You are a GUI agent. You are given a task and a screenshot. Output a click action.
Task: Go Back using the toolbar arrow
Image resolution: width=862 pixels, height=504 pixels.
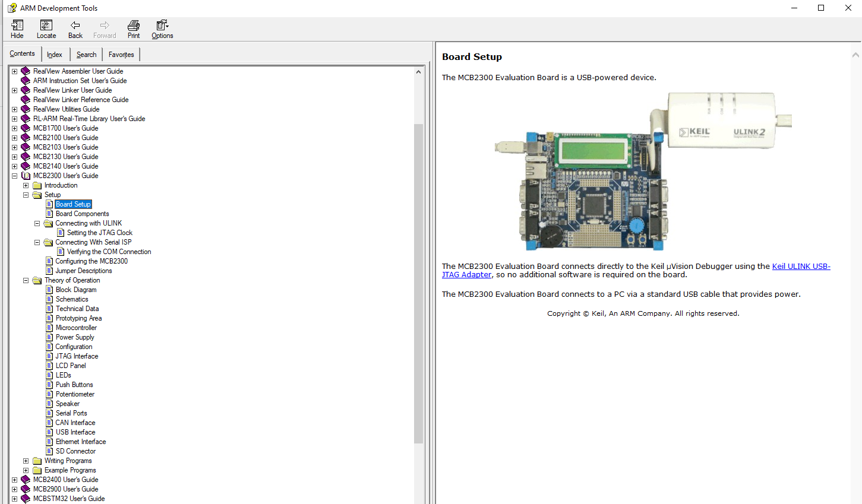[75, 25]
